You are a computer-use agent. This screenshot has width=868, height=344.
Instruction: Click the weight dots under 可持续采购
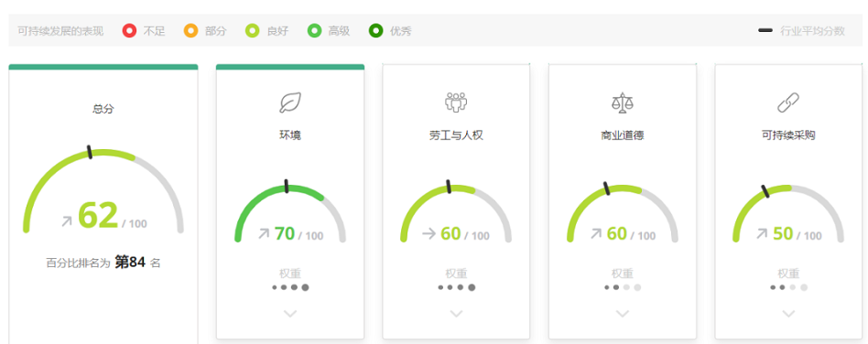[788, 287]
